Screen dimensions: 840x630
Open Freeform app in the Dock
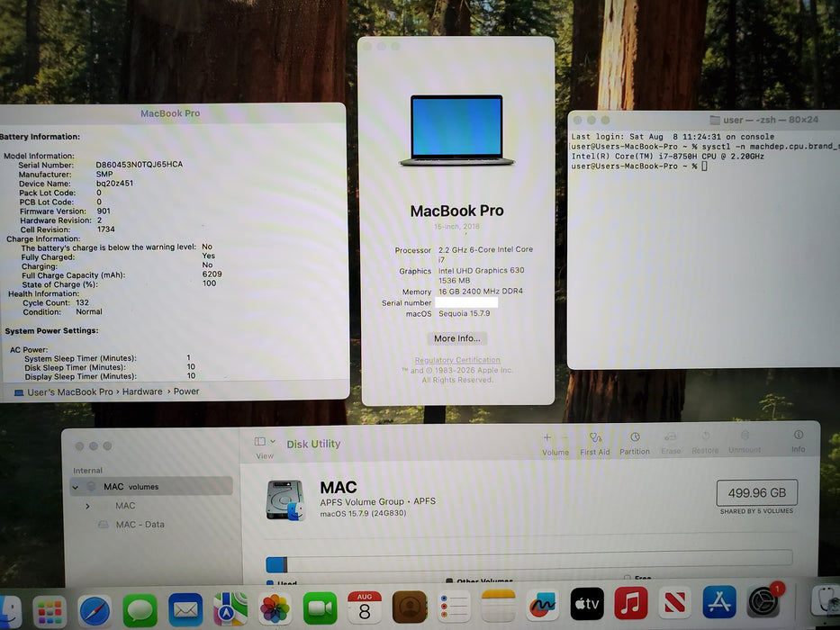[x=542, y=605]
